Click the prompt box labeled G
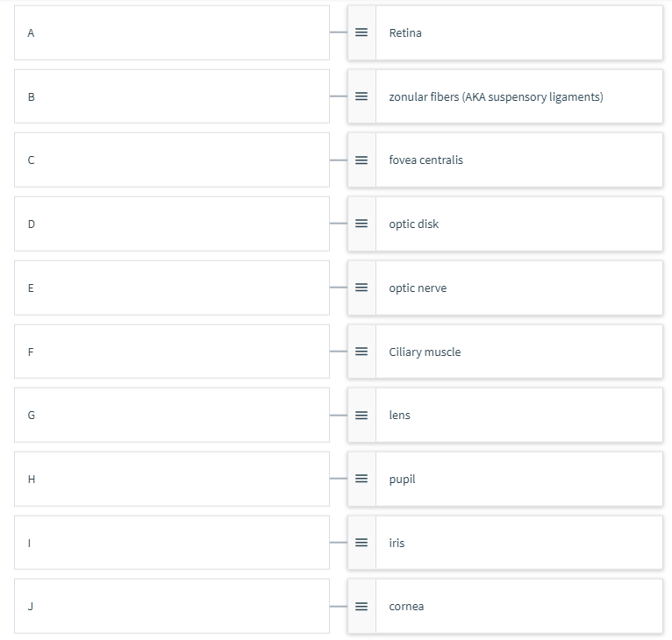This screenshot has width=672, height=640. [x=172, y=415]
